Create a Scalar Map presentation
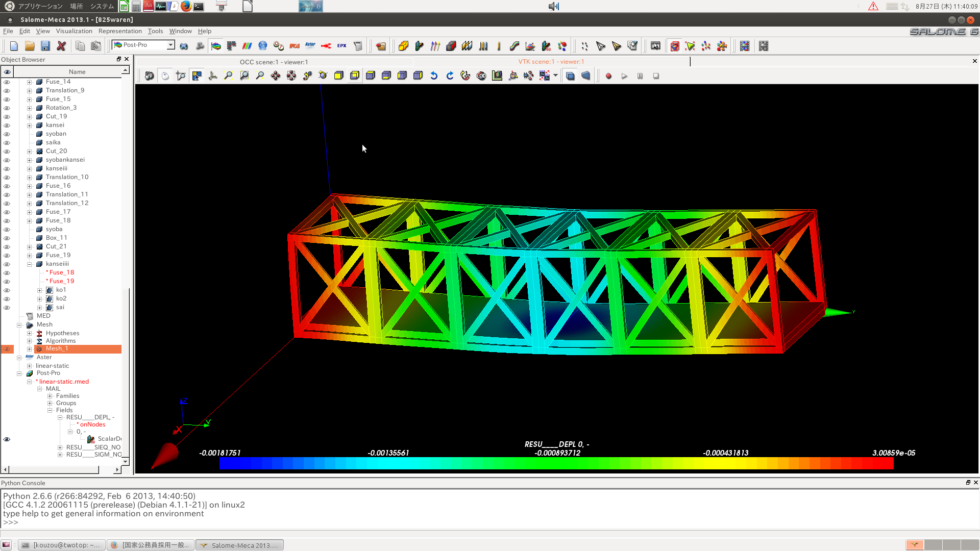The image size is (980, 551). coord(403,46)
